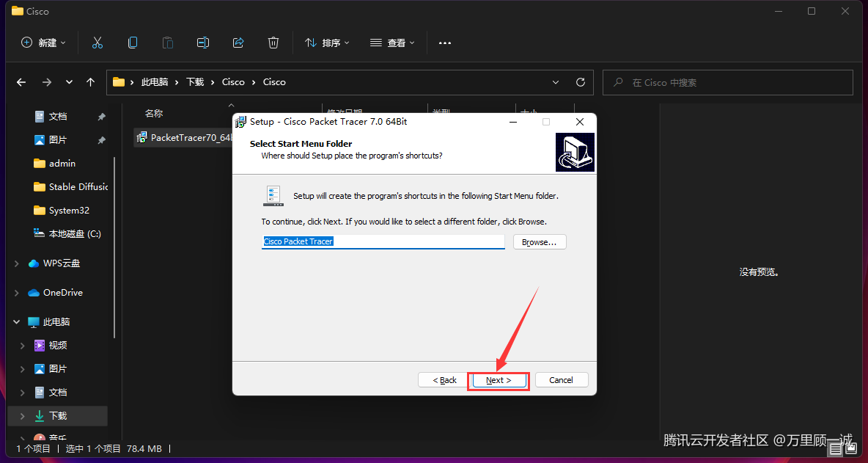Open the 新建 (New) dropdown menu
The image size is (868, 463).
pos(43,43)
